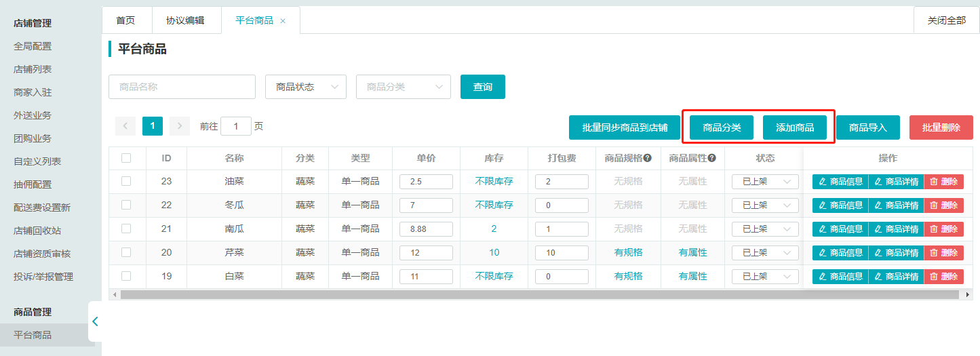
Task: Click the help icon next to 商品属性
Action: click(712, 158)
